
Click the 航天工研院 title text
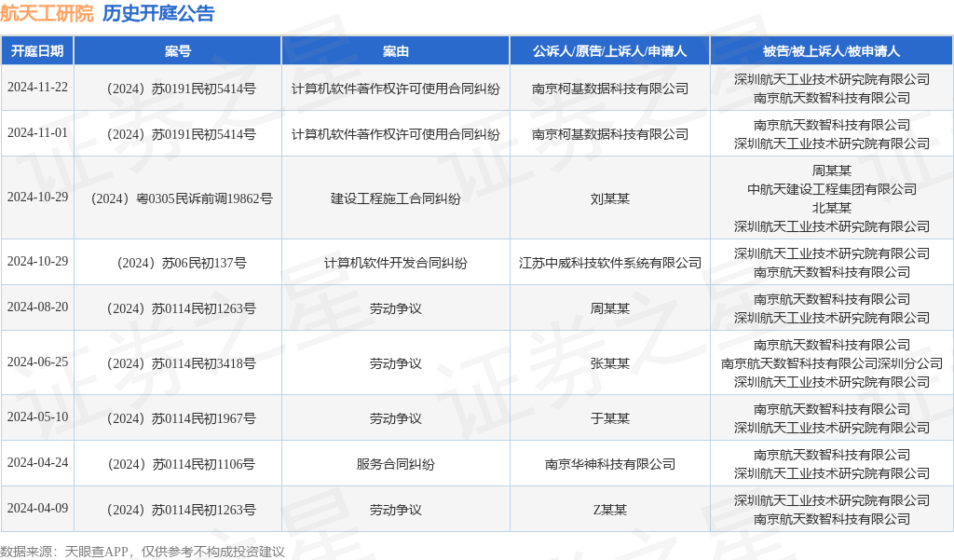[47, 13]
